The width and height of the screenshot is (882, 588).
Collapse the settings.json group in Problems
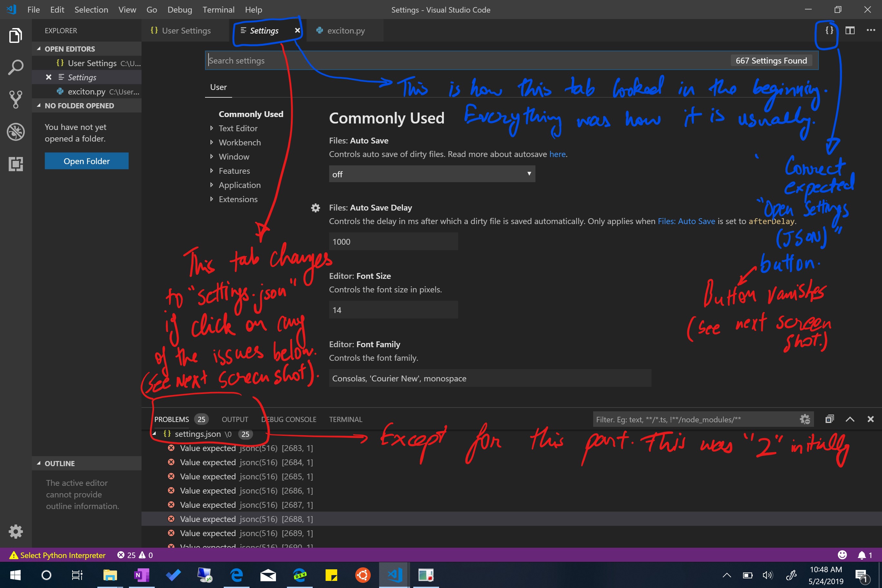[x=155, y=434]
